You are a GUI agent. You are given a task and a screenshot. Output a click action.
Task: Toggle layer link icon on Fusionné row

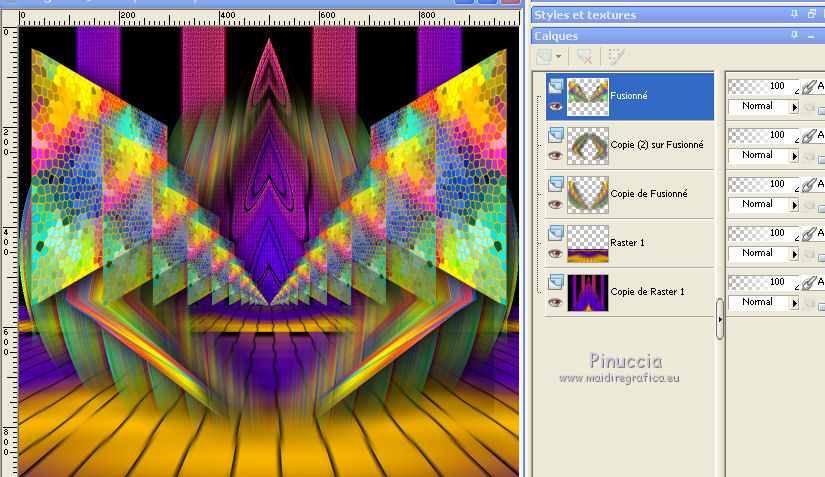coord(810,87)
